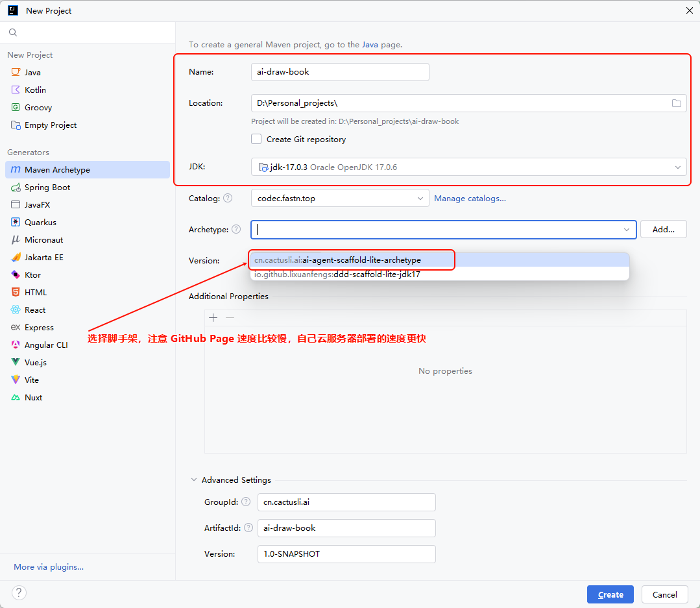Screen dimensions: 700x608
Task: Select Maven Archetype generator
Action: pos(88,169)
